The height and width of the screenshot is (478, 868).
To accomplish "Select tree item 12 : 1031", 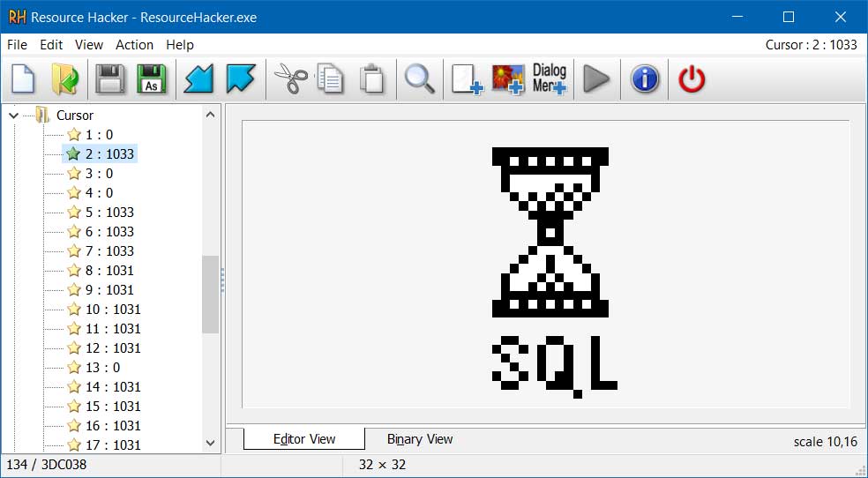I will [x=113, y=348].
